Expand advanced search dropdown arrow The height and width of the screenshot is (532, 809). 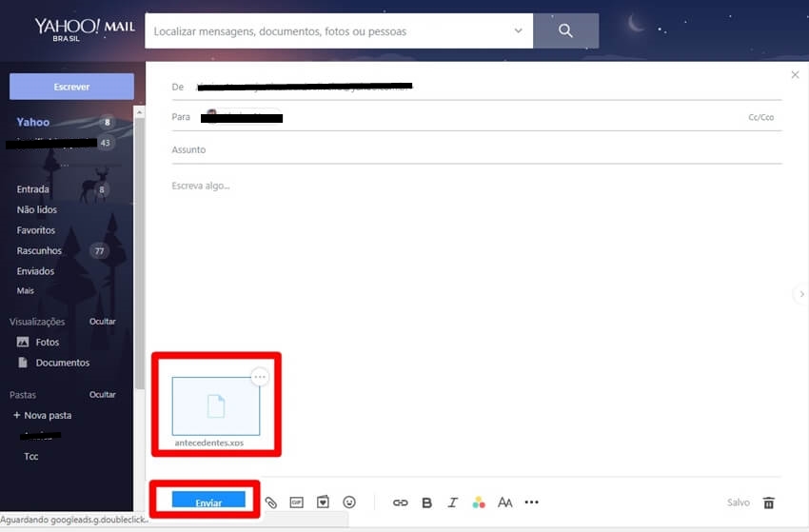click(518, 31)
